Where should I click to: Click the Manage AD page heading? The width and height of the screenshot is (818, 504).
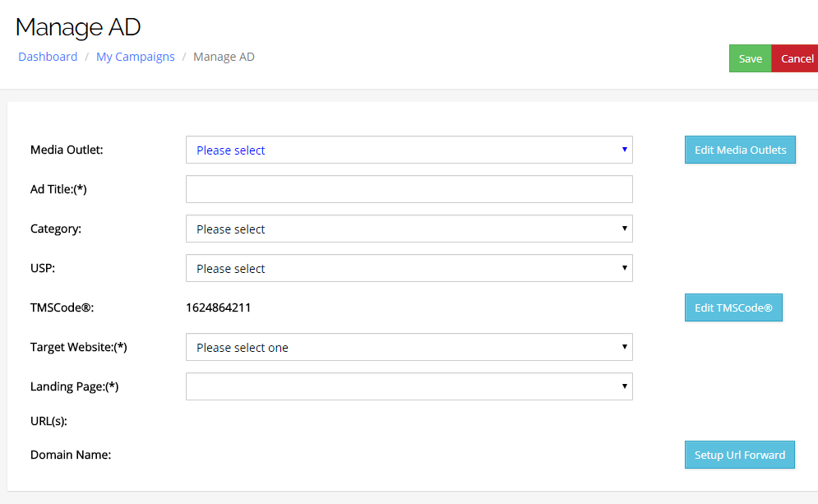tap(78, 26)
